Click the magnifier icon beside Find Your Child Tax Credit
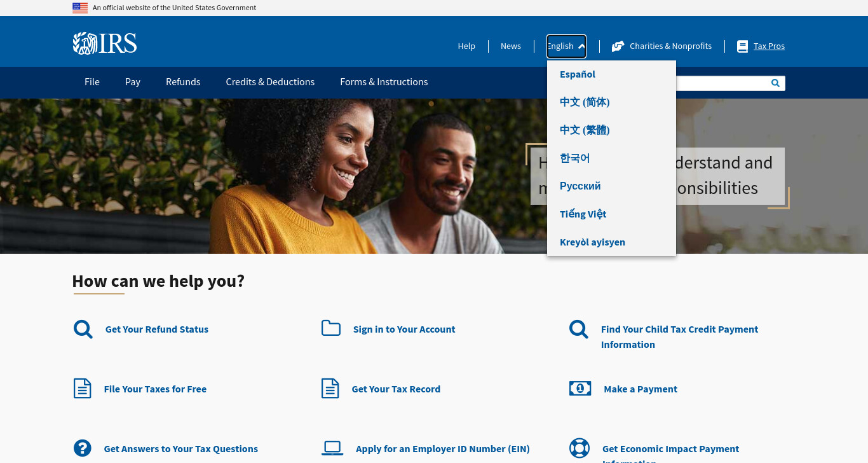This screenshot has width=868, height=463. click(579, 329)
